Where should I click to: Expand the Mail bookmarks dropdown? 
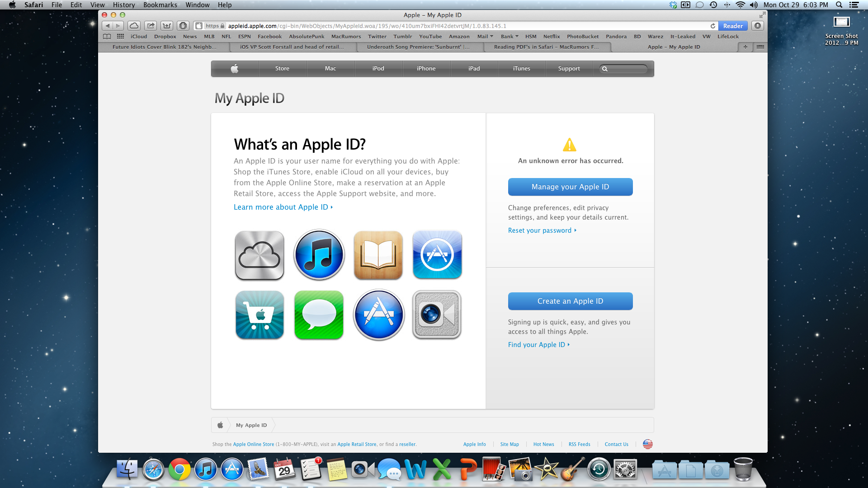click(x=485, y=37)
